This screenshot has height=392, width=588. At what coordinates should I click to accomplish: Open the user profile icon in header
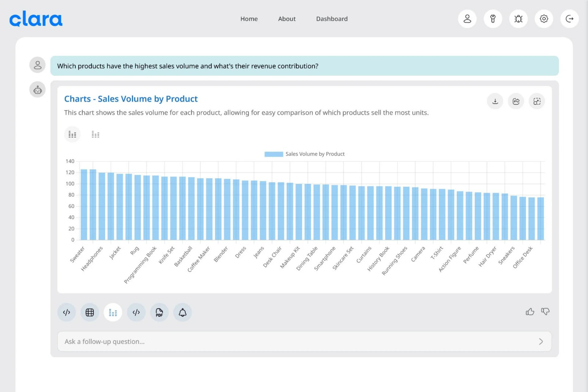pos(467,19)
